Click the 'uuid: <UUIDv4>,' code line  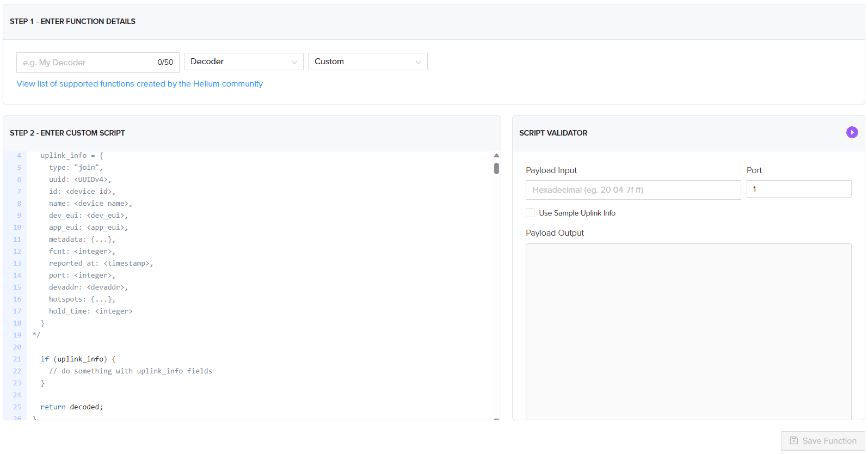[x=80, y=179]
